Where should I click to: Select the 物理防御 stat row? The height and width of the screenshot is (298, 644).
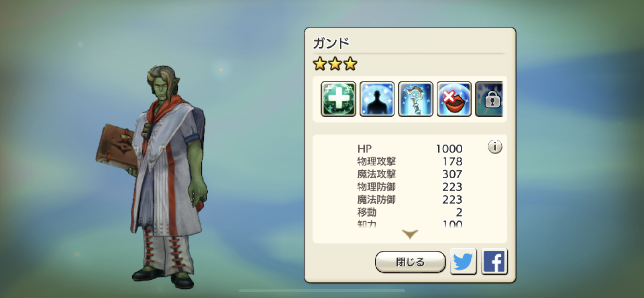[x=410, y=187]
